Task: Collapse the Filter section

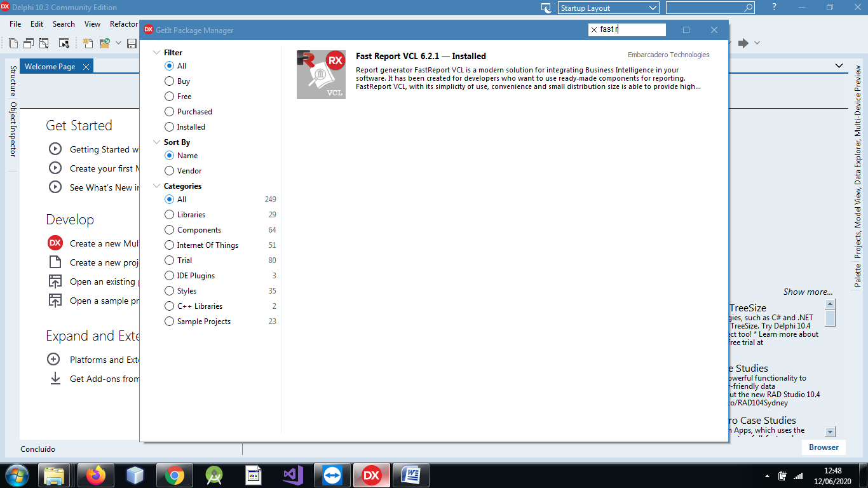Action: tap(157, 52)
